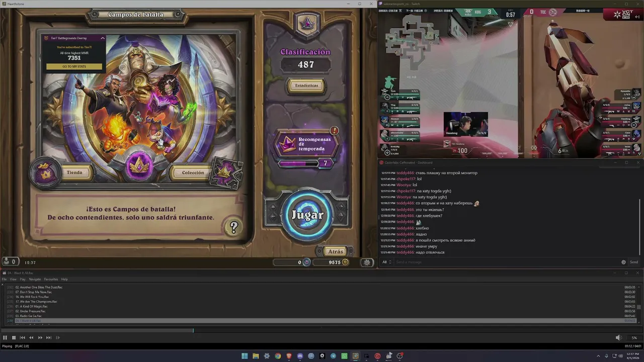Image resolution: width=644 pixels, height=362 pixels.
Task: Open the All chat platform selector
Action: tap(386, 262)
